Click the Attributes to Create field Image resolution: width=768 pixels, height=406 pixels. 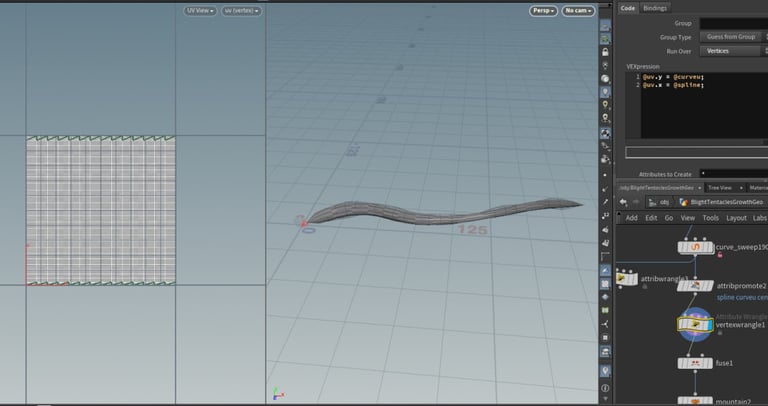click(734, 174)
